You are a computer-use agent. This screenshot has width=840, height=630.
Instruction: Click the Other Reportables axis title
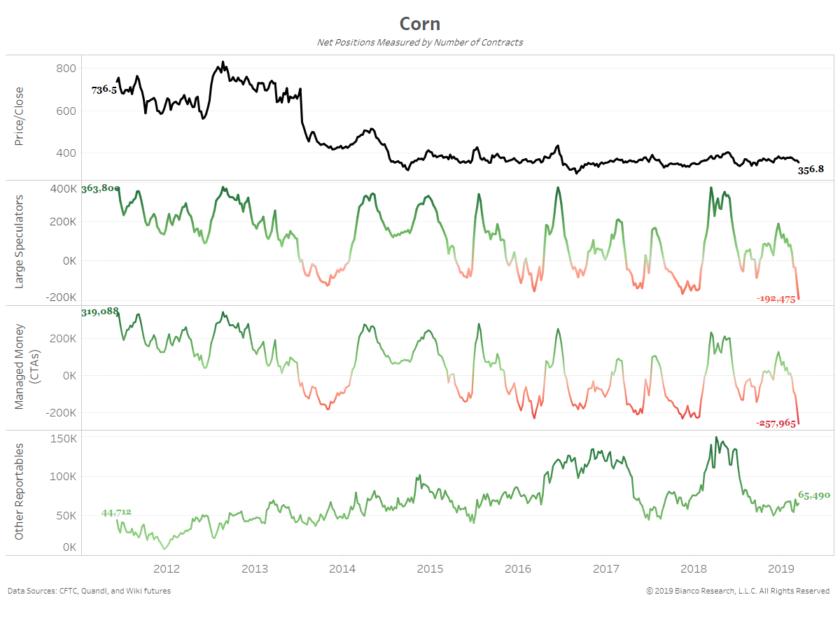19,491
